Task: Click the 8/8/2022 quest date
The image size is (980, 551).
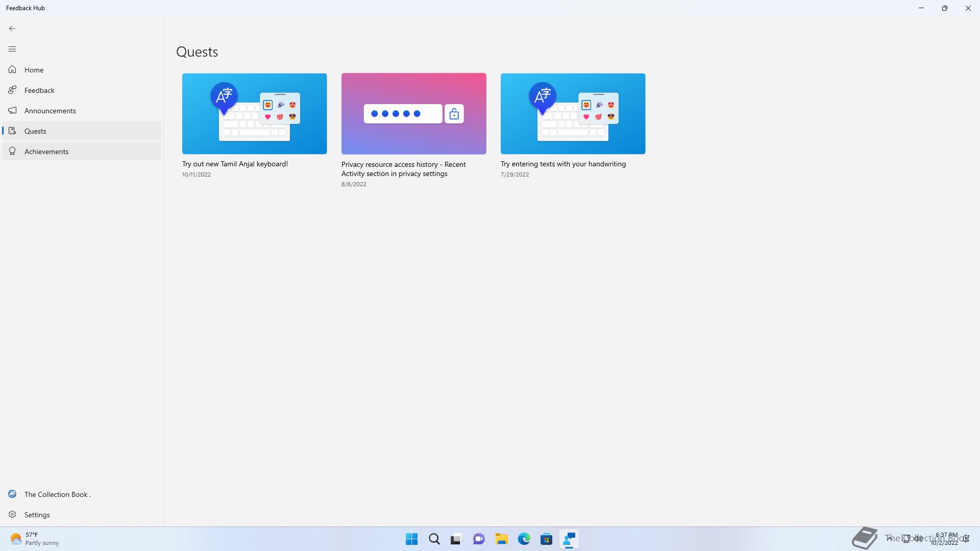Action: [354, 184]
